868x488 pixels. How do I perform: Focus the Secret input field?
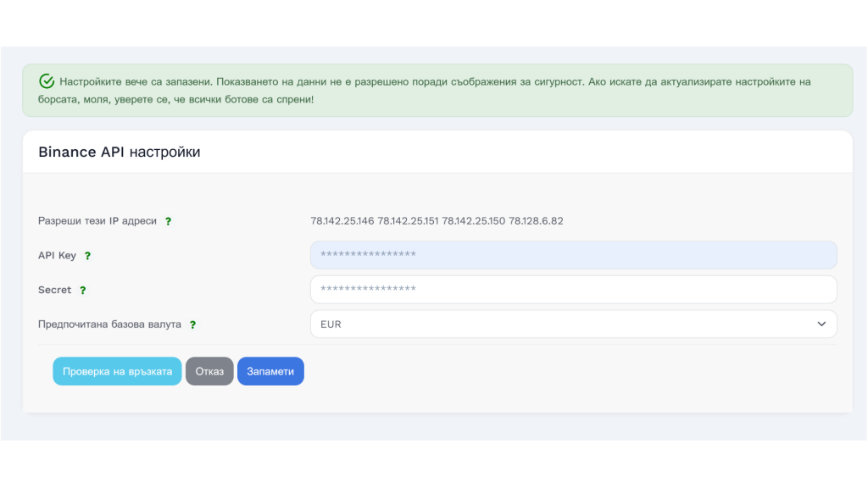tap(574, 290)
